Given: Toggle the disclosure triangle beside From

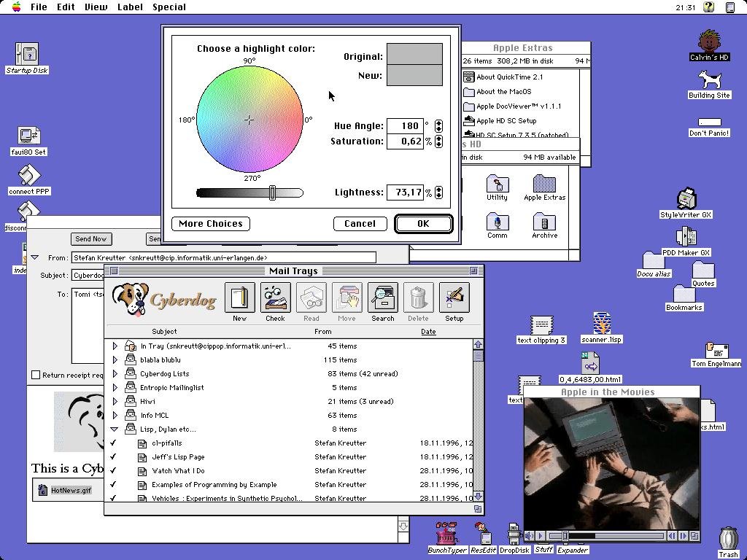Looking at the screenshot, I should click(35, 257).
